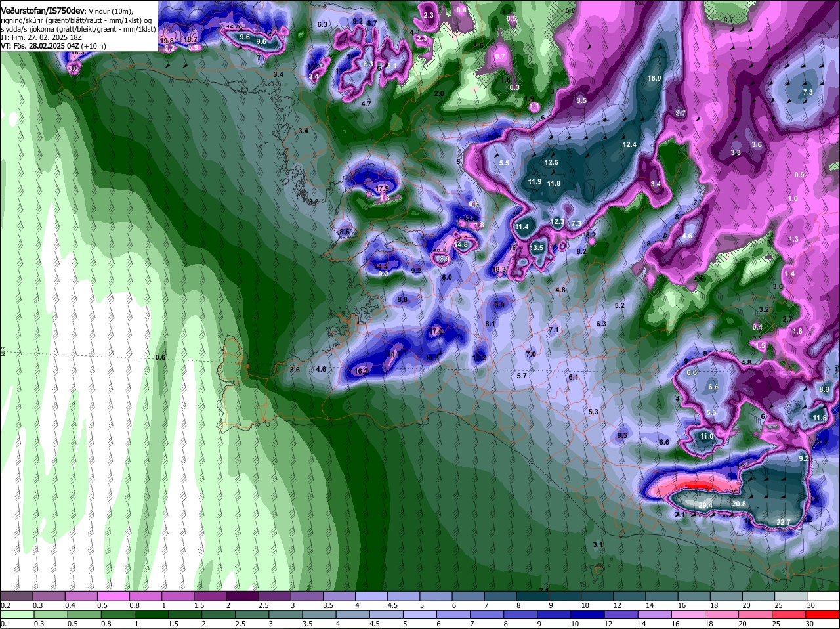Click the IT: Fim. 27. 02. 2025 18Z line
This screenshot has height=629, width=840.
[41, 38]
